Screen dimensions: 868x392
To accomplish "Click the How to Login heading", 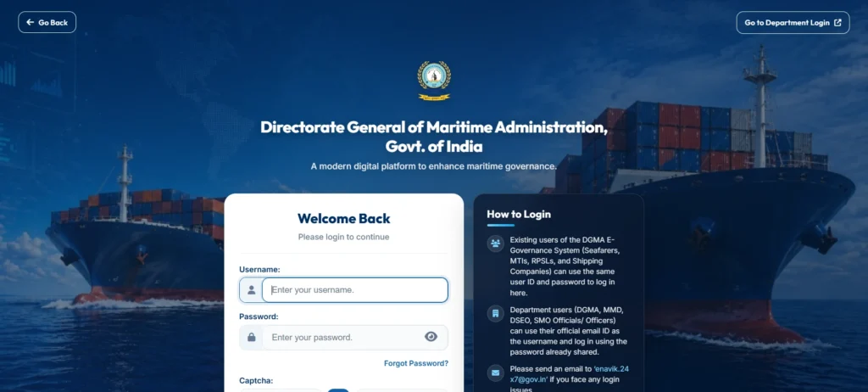I will (519, 214).
